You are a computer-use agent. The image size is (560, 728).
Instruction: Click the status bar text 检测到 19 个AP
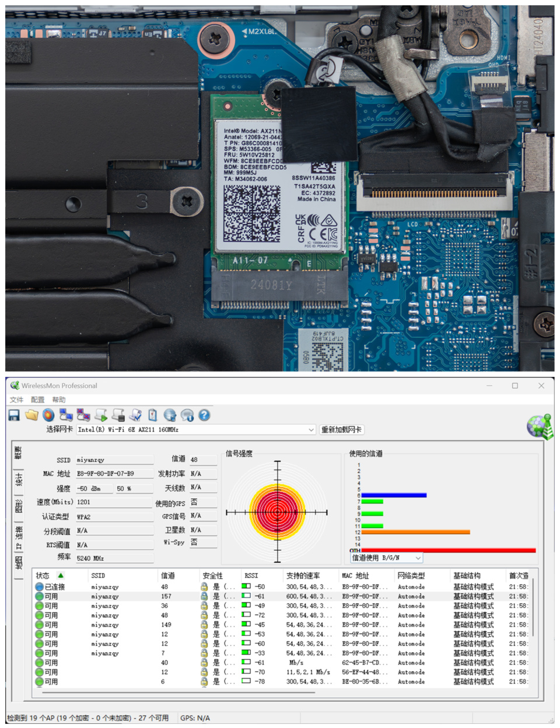tap(89, 717)
